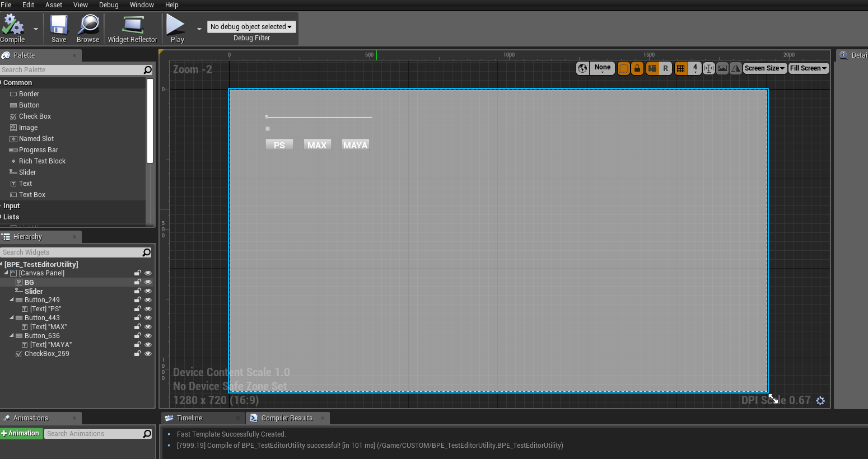Viewport: 868px width, 459px height.
Task: Collapse the Button_443 tree entry
Action: pos(11,317)
